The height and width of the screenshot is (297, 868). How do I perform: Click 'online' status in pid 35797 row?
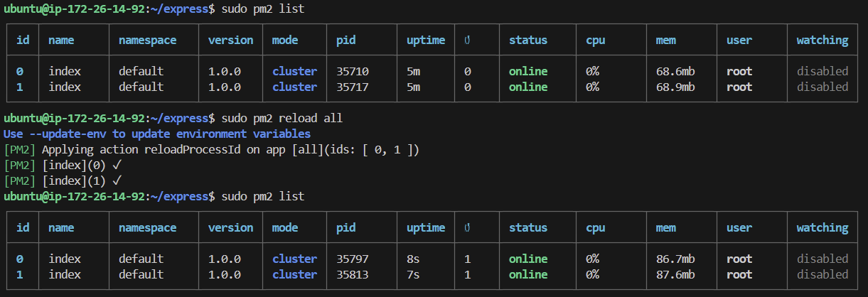[x=528, y=259]
